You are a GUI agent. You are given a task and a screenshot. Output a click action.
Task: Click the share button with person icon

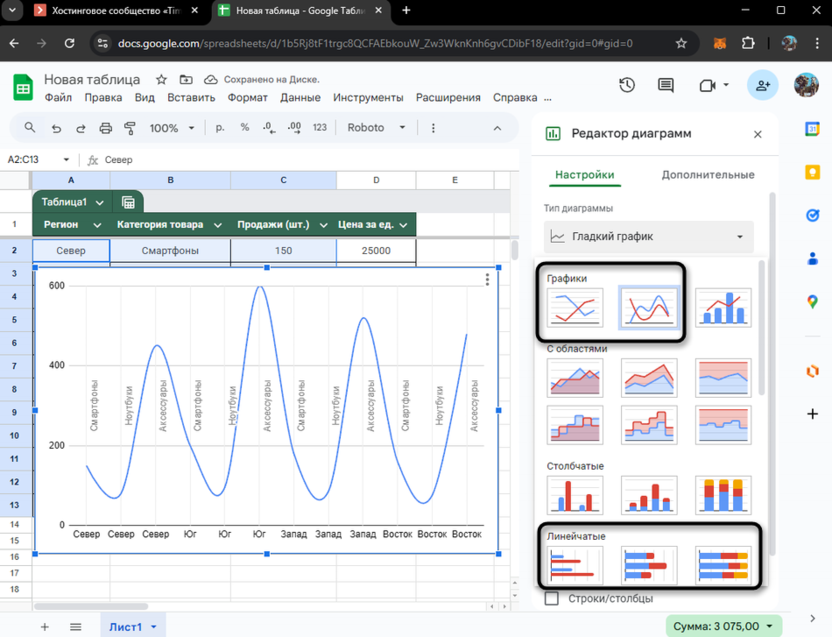762,86
